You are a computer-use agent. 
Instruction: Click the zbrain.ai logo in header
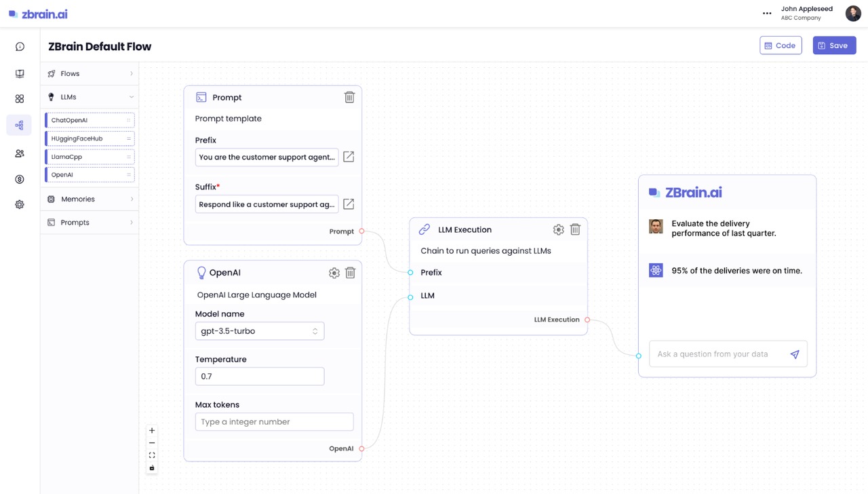tap(38, 14)
